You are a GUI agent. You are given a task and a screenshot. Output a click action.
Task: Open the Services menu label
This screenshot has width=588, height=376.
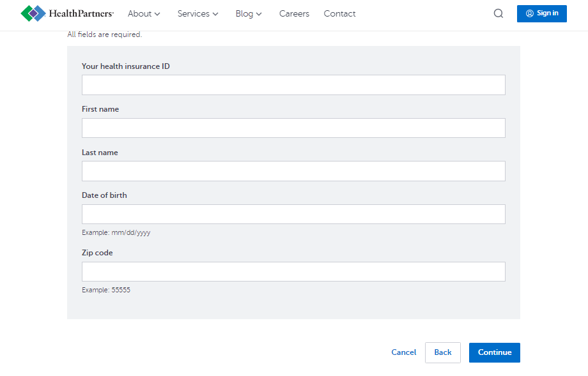point(193,13)
